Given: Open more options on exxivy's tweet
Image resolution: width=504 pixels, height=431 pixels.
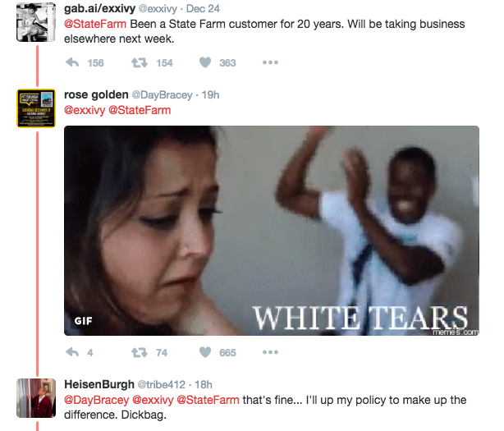Looking at the screenshot, I should [x=270, y=62].
